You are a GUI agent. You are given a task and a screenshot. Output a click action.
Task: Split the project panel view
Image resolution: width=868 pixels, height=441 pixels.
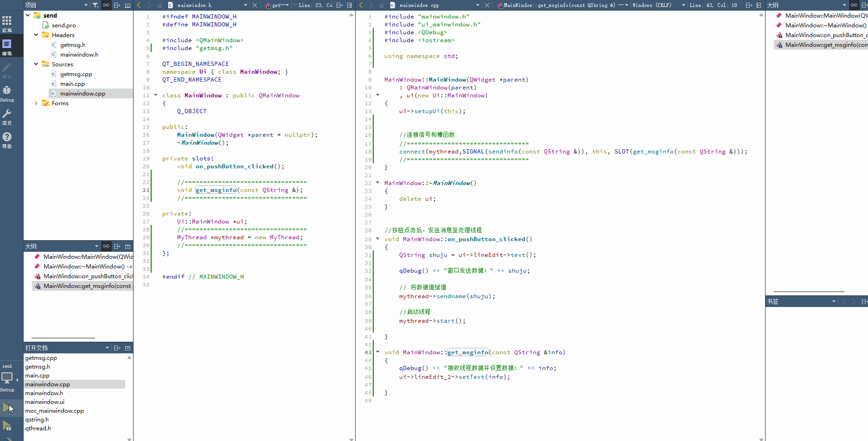(x=117, y=5)
